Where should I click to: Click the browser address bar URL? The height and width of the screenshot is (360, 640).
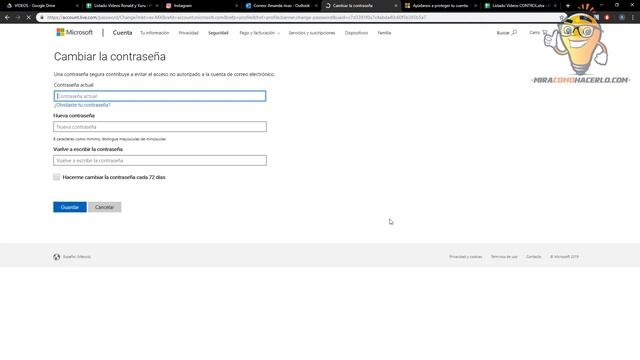(x=237, y=18)
